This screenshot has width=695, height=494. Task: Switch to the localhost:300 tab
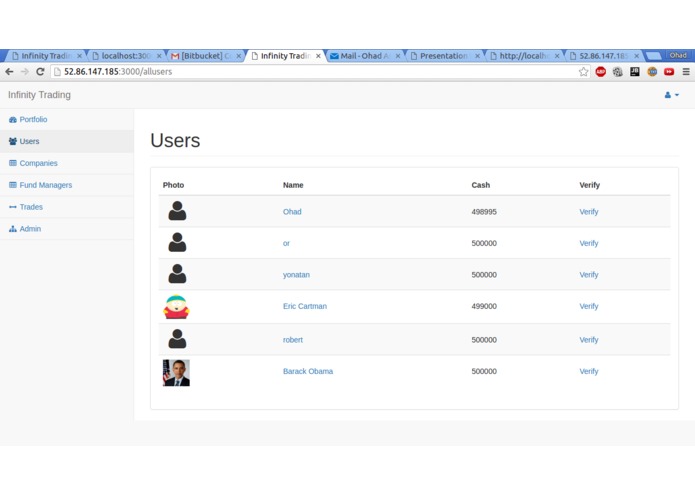tap(125, 56)
